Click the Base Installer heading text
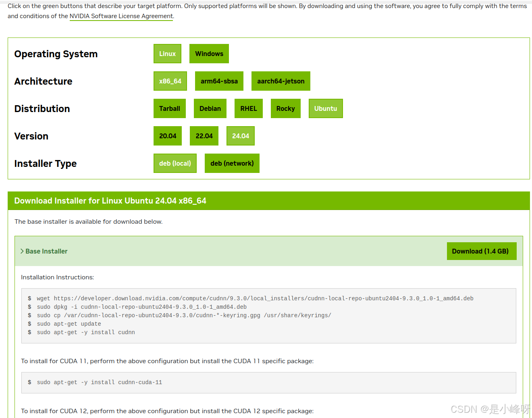 coord(46,251)
